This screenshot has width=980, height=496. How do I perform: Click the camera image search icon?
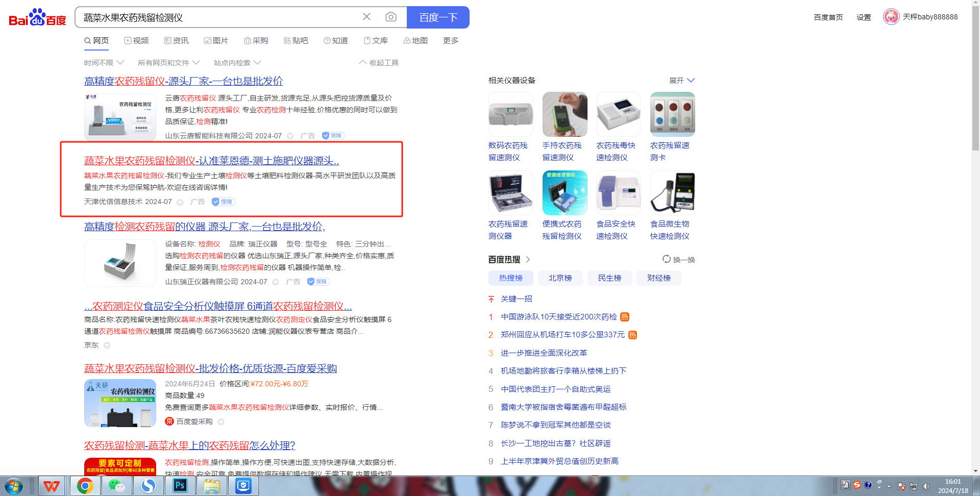[x=390, y=17]
